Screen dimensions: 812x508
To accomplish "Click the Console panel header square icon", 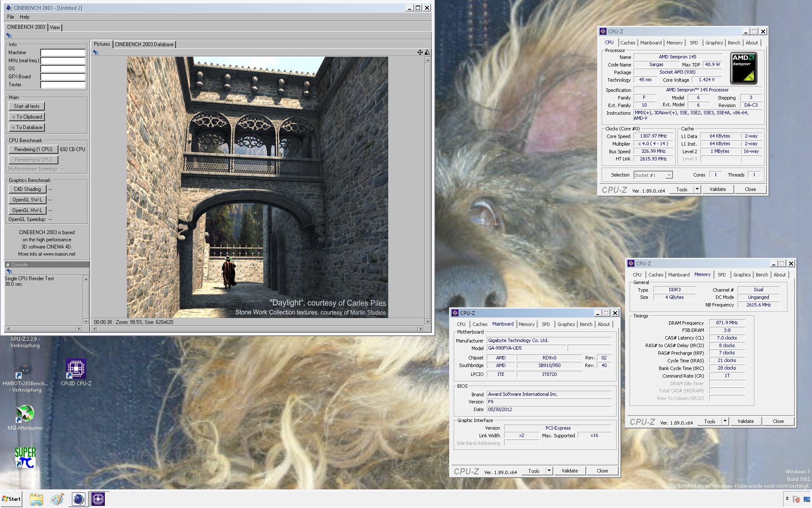I will click(x=8, y=265).
